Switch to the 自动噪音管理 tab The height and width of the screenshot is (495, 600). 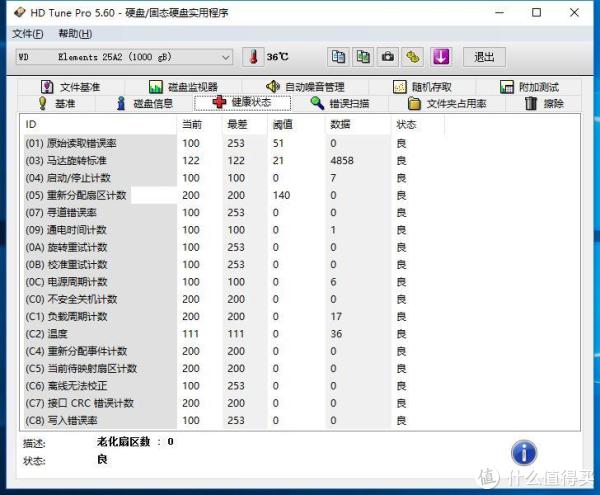[305, 87]
